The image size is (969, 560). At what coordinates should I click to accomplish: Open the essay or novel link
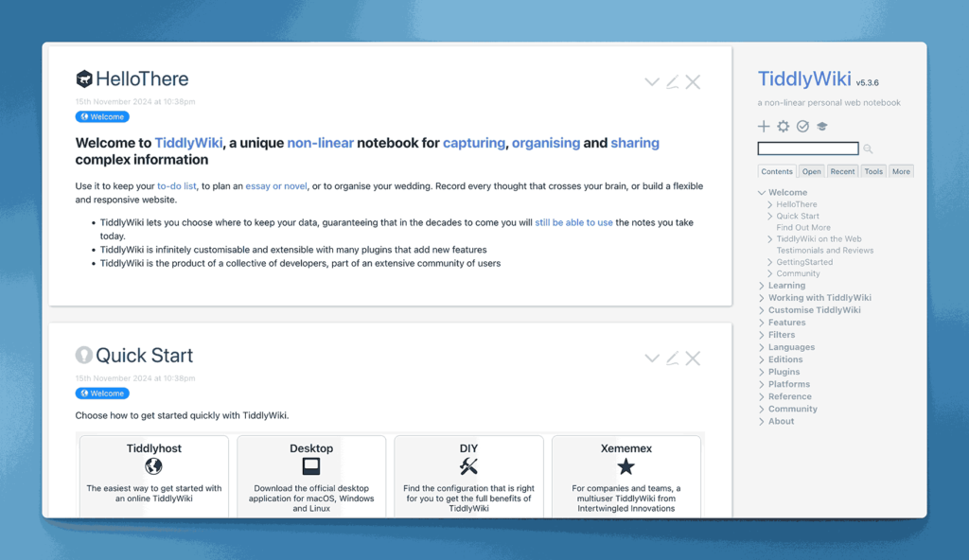pyautogui.click(x=276, y=186)
